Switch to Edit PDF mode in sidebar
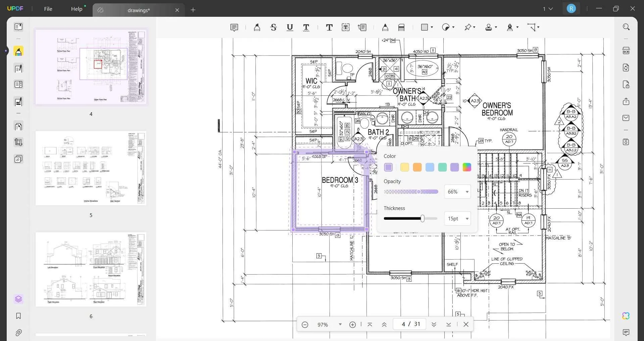 pyautogui.click(x=18, y=69)
